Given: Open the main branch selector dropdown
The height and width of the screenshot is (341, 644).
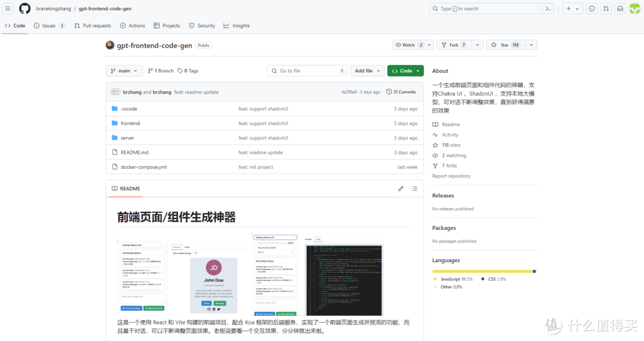Looking at the screenshot, I should pos(124,71).
